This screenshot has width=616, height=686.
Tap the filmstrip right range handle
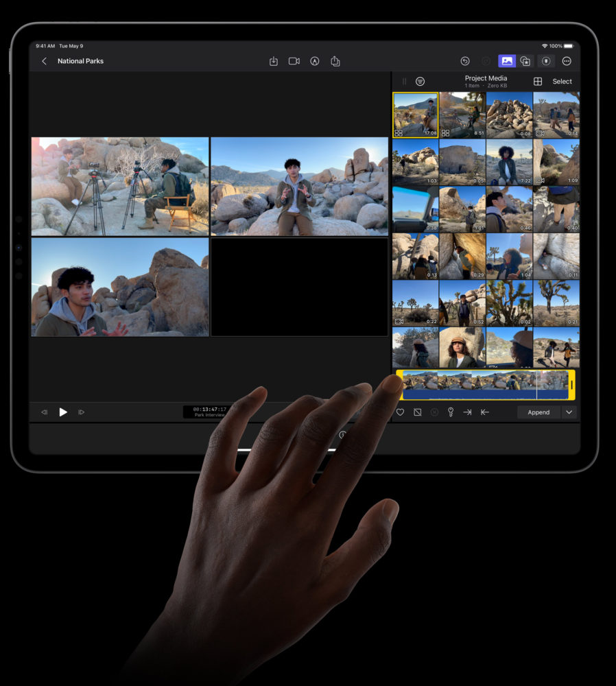(x=572, y=385)
